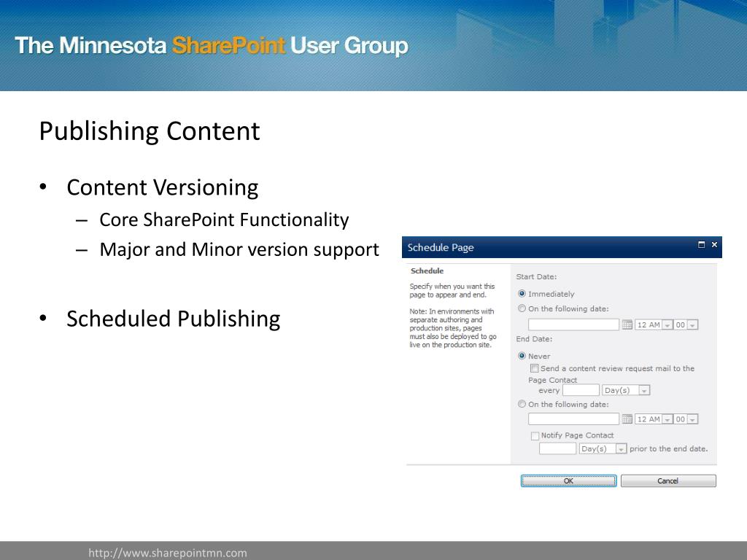Open the End Date calendar picker icon
Image resolution: width=747 pixels, height=560 pixels.
(x=627, y=419)
